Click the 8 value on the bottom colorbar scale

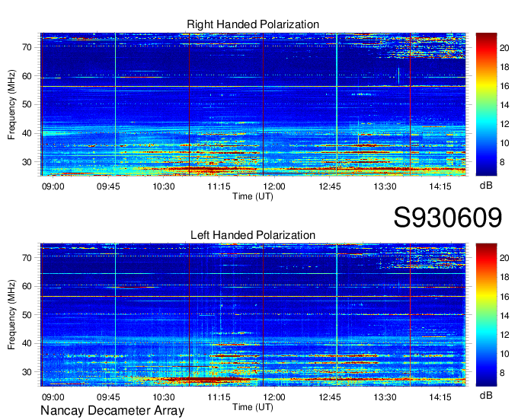point(502,373)
